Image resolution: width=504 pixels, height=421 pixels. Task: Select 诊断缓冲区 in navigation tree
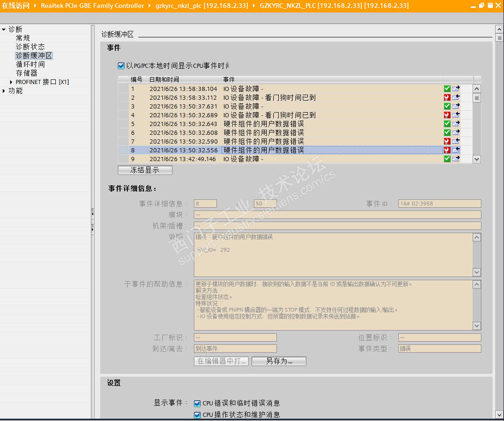click(34, 55)
